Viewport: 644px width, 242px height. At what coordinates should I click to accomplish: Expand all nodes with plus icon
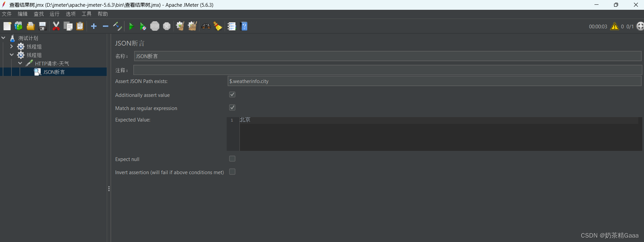click(x=94, y=26)
